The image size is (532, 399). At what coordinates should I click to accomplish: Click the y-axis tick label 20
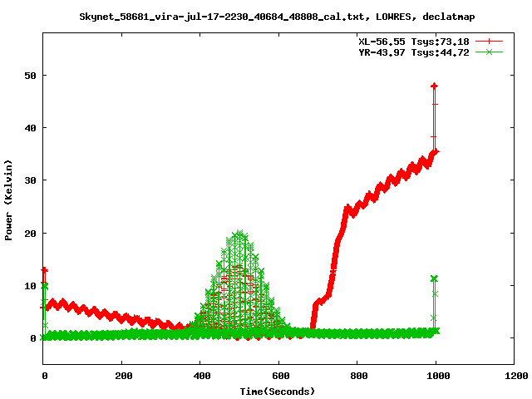pyautogui.click(x=30, y=234)
